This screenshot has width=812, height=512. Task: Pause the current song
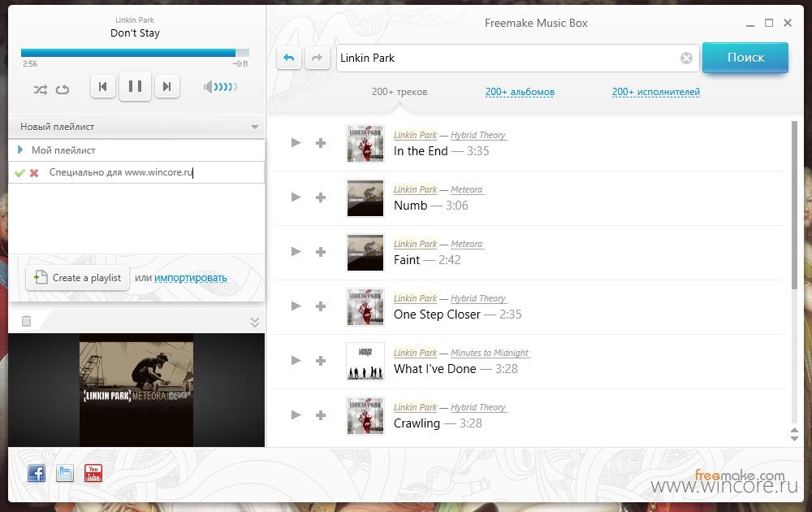tap(135, 86)
